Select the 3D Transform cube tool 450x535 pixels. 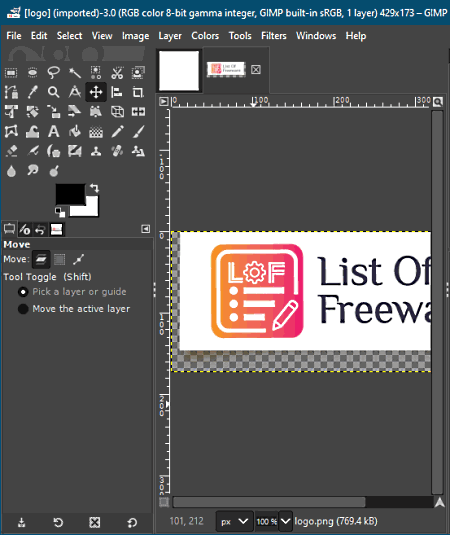point(117,112)
